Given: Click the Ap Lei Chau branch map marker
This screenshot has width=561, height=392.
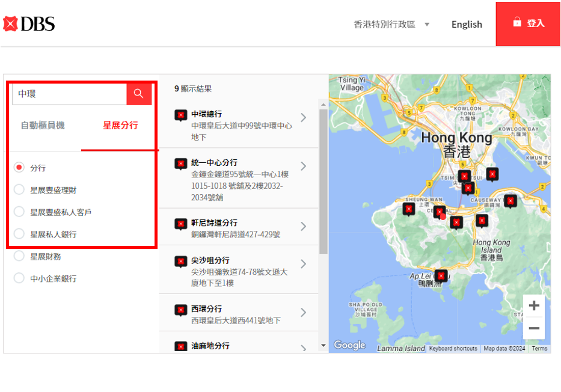Looking at the screenshot, I should [442, 275].
